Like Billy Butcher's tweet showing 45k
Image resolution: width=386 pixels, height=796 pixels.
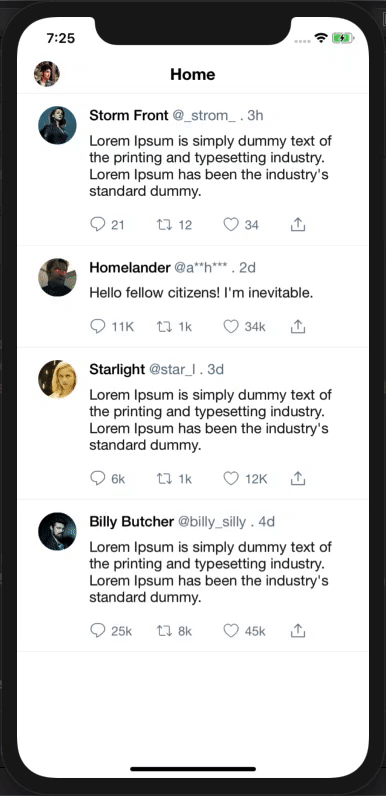coord(231,631)
